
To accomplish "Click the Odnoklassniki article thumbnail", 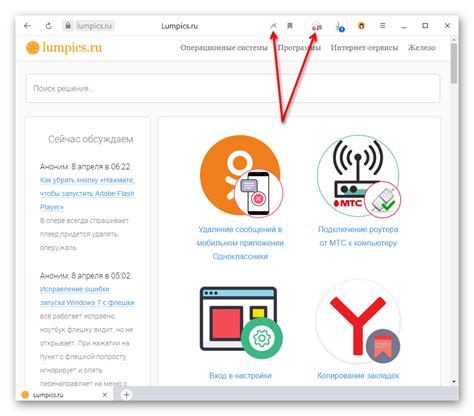I will 241,176.
